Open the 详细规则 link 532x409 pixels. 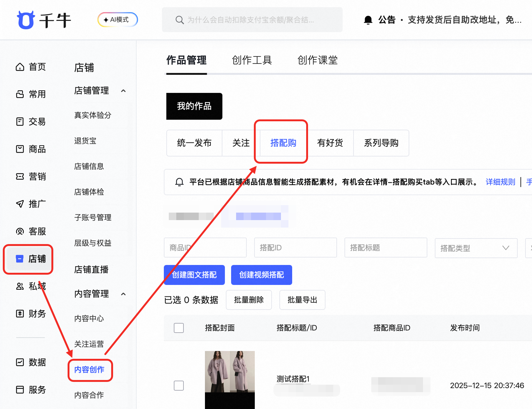500,182
